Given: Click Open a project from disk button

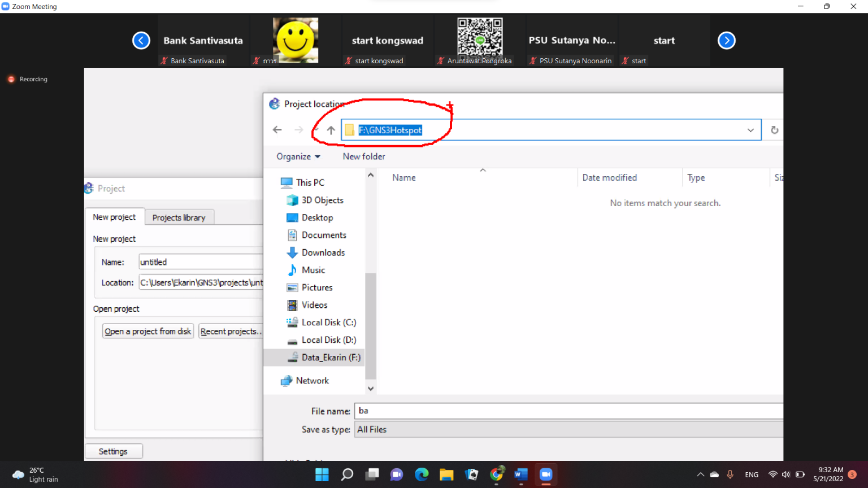Looking at the screenshot, I should pos(148,332).
